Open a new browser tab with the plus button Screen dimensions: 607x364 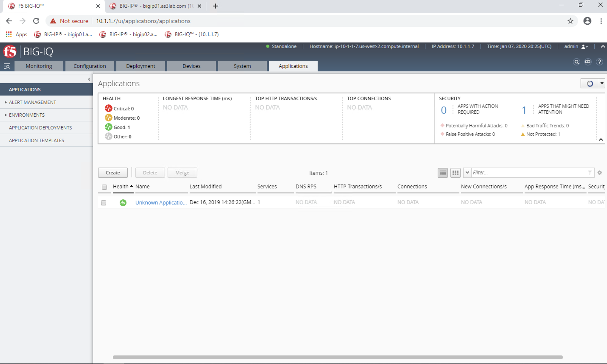click(215, 6)
